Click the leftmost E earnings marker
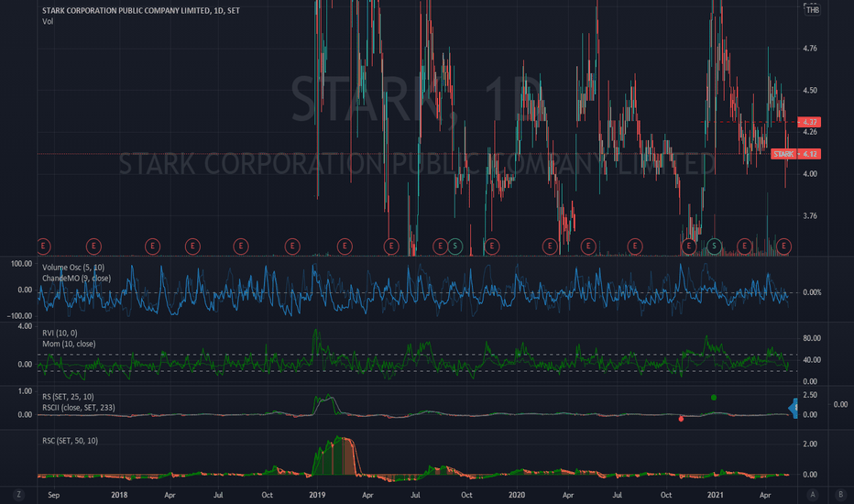The width and height of the screenshot is (854, 504). point(44,247)
